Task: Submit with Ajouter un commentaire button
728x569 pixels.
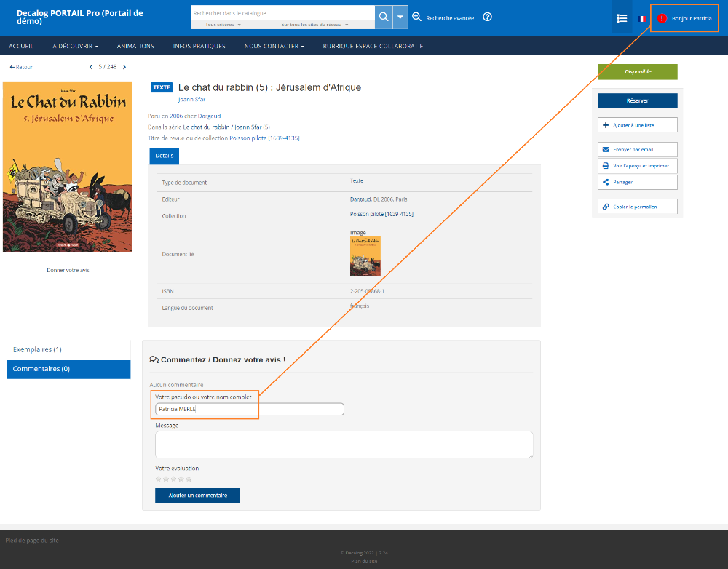Action: 197,496
